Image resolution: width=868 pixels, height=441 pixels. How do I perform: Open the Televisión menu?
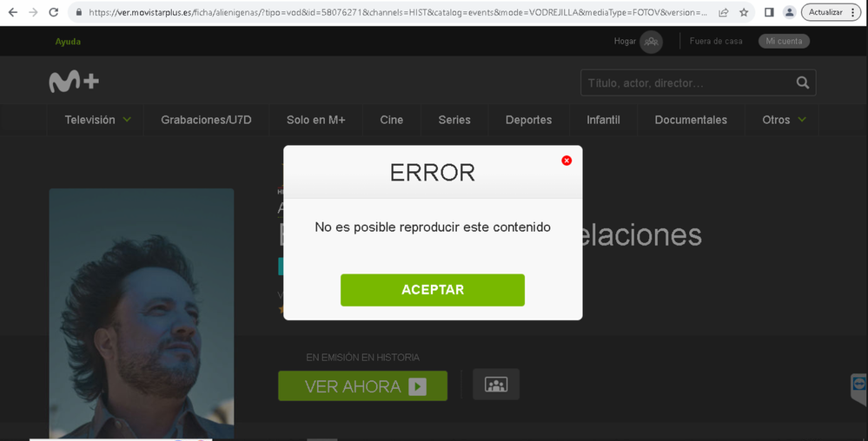pos(89,120)
